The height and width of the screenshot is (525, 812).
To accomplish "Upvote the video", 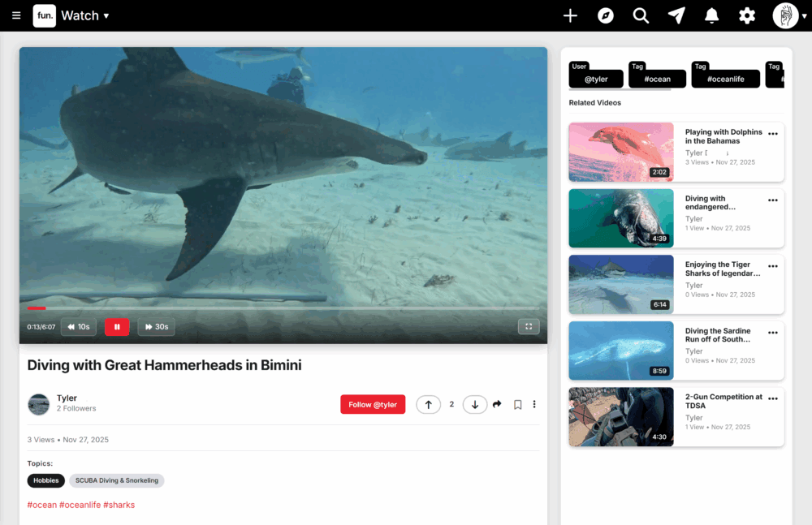I will pyautogui.click(x=429, y=404).
